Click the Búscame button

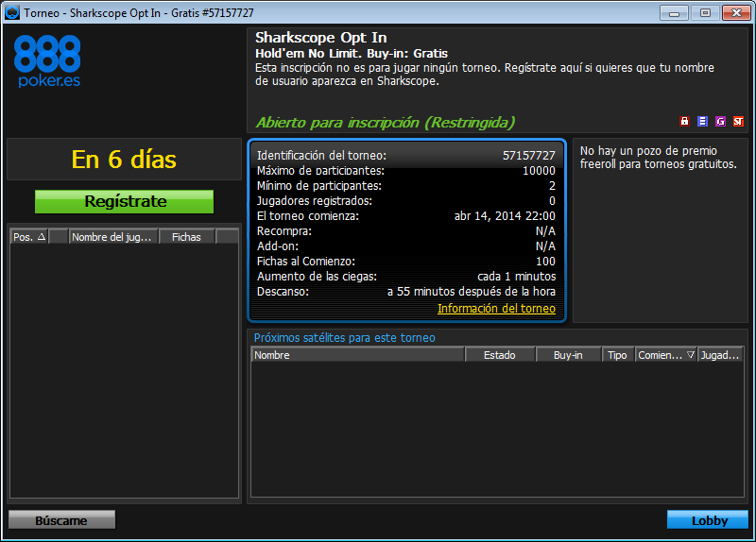tap(61, 520)
